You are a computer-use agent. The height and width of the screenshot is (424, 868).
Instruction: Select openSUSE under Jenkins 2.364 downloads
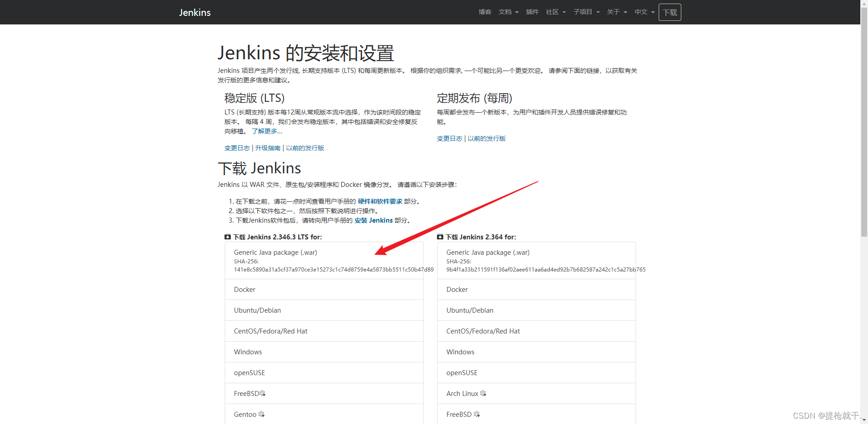tap(537, 373)
